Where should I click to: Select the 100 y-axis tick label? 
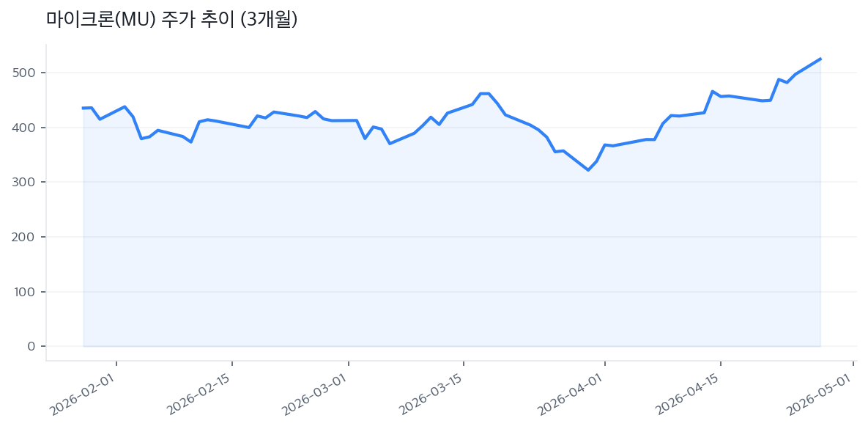(x=25, y=292)
